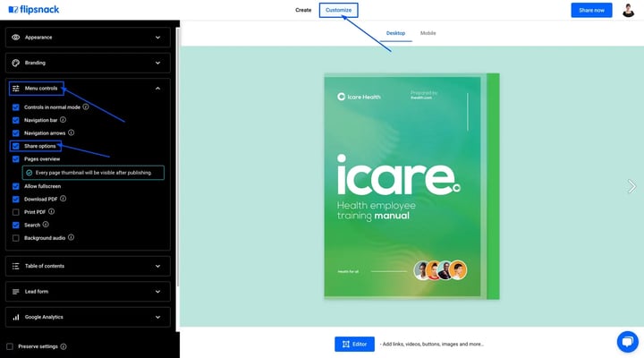Click the Appearance eye icon
644x358 pixels.
pos(15,38)
